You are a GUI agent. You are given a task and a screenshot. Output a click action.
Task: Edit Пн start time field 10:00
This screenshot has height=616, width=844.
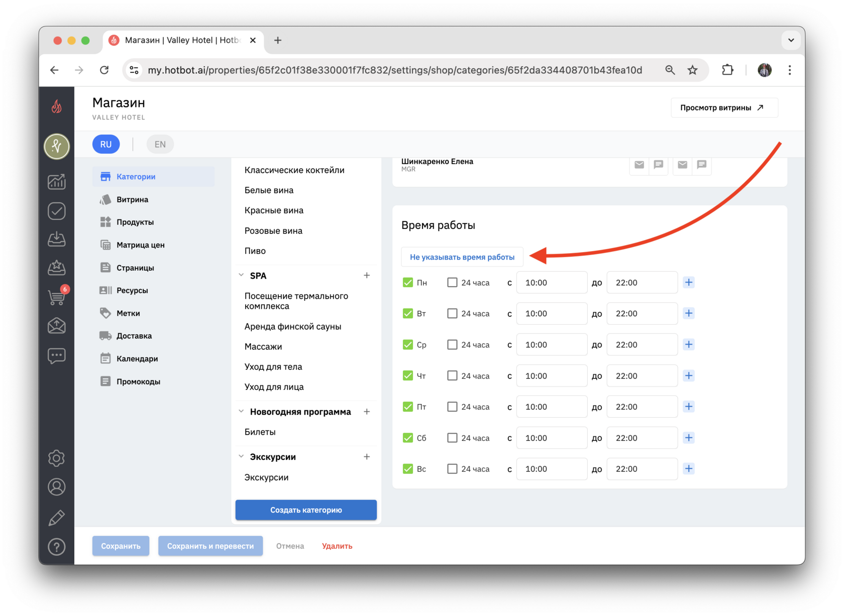coord(552,283)
